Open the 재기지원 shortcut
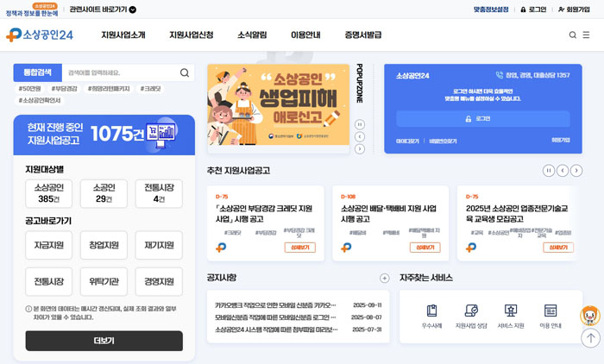Image resolution: width=604 pixels, height=364 pixels. pos(159,245)
